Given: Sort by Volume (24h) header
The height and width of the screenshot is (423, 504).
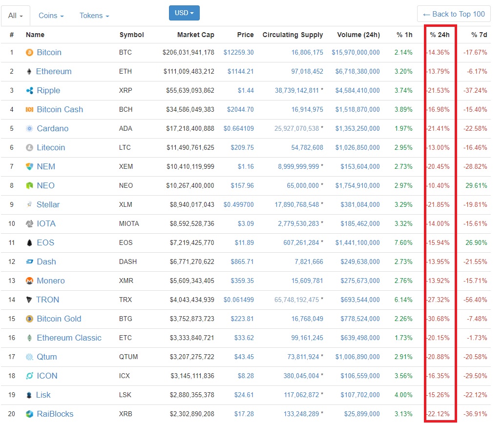Looking at the screenshot, I should tap(358, 35).
